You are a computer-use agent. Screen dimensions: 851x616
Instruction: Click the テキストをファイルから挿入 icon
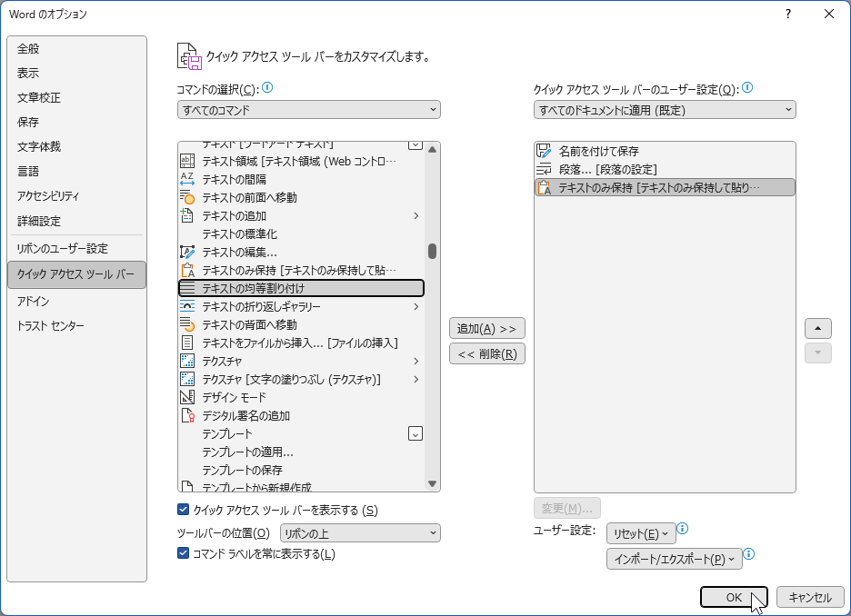(x=187, y=343)
